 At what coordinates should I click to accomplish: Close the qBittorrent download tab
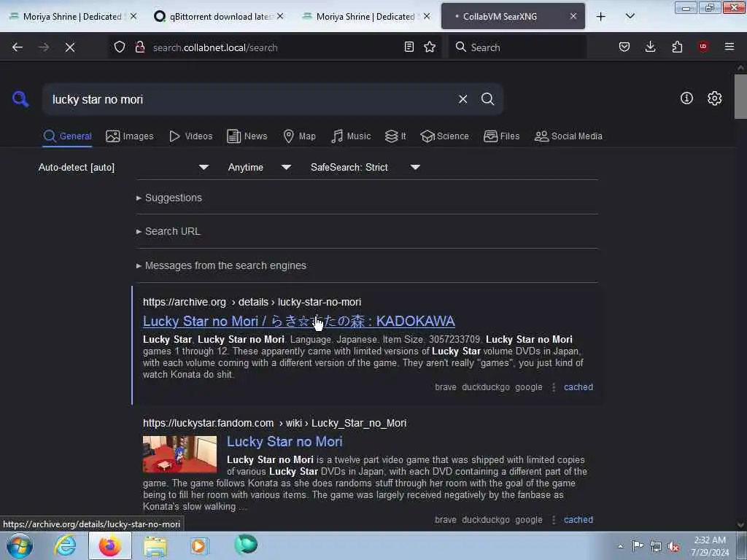point(280,16)
